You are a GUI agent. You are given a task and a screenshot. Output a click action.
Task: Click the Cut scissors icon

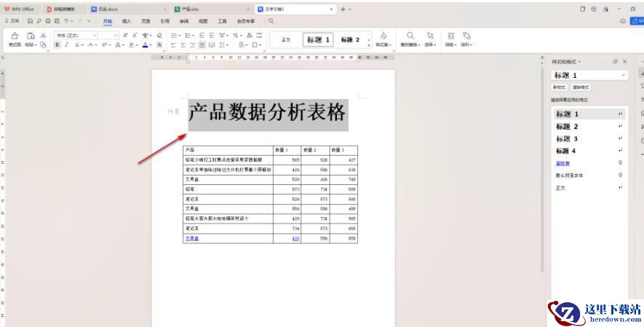pyautogui.click(x=43, y=34)
